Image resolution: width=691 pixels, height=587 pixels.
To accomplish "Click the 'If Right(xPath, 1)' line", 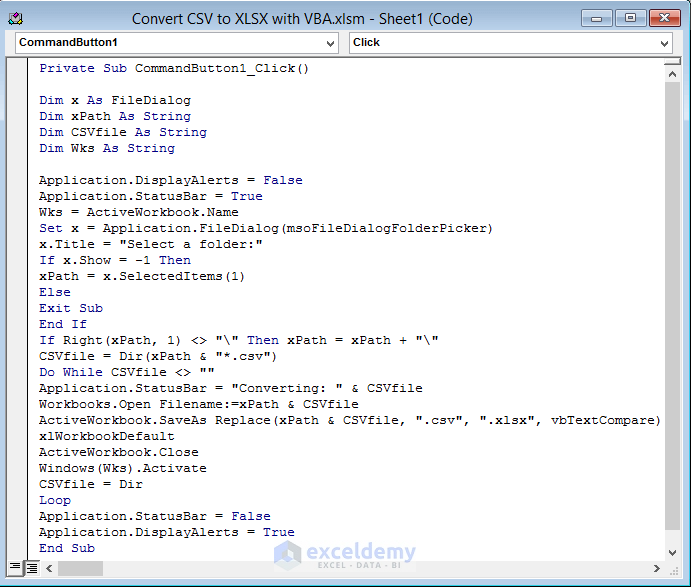I will (x=239, y=340).
